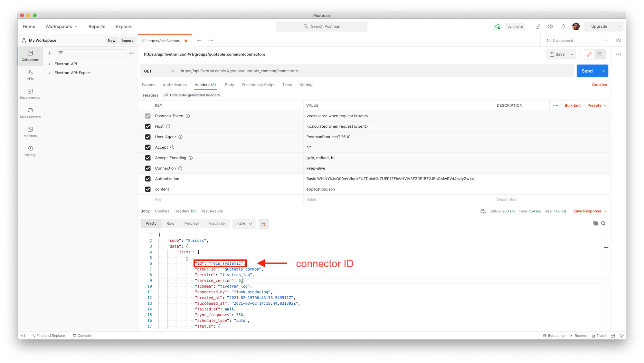Disable the content-type header checkbox
The height and width of the screenshot is (363, 644).
(148, 189)
